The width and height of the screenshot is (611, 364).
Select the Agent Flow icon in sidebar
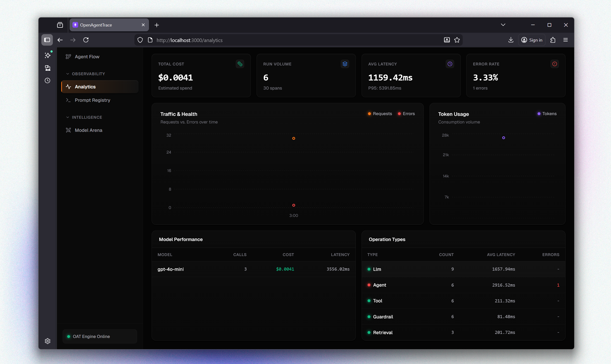tap(68, 56)
